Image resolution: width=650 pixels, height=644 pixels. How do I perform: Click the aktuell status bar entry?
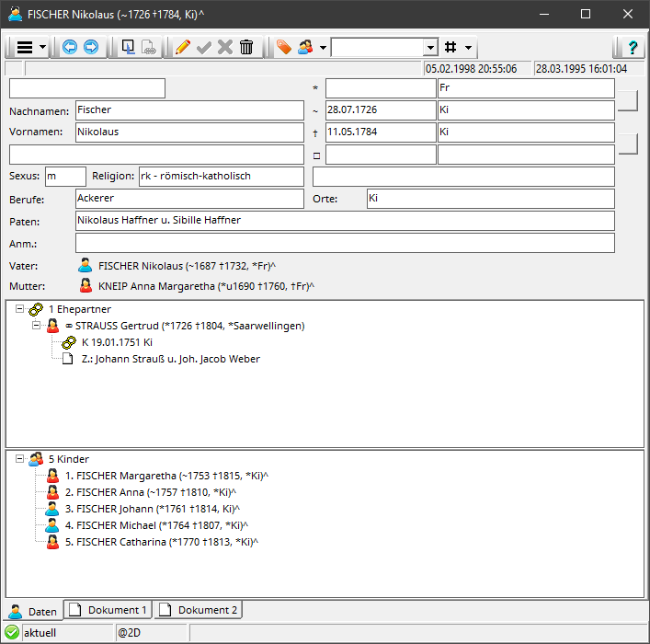pyautogui.click(x=67, y=633)
